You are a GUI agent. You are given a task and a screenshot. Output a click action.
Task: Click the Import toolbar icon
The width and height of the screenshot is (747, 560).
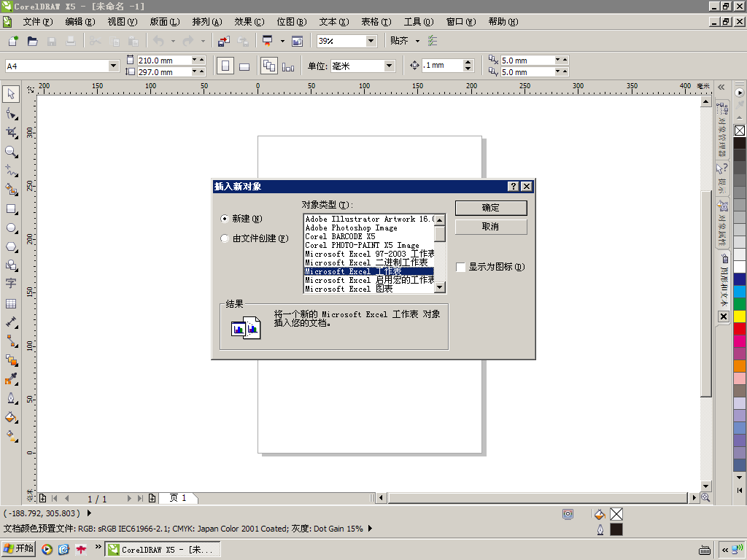[223, 41]
